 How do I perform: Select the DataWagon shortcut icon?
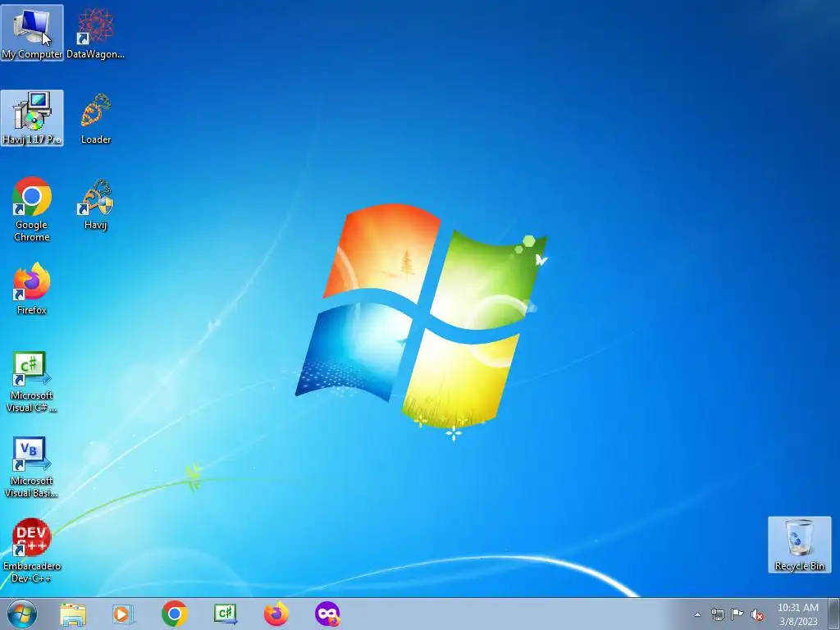(x=95, y=33)
